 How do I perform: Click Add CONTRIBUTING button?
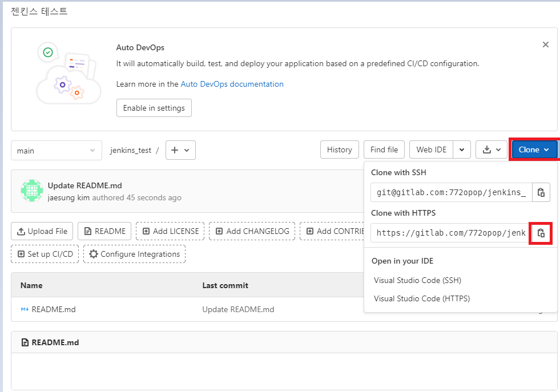click(x=332, y=231)
